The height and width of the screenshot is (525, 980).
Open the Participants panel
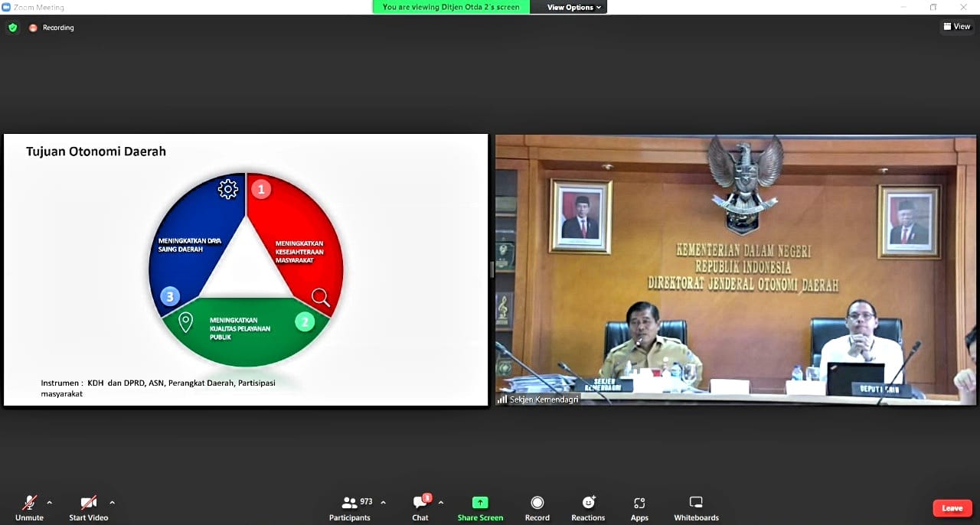pos(350,508)
